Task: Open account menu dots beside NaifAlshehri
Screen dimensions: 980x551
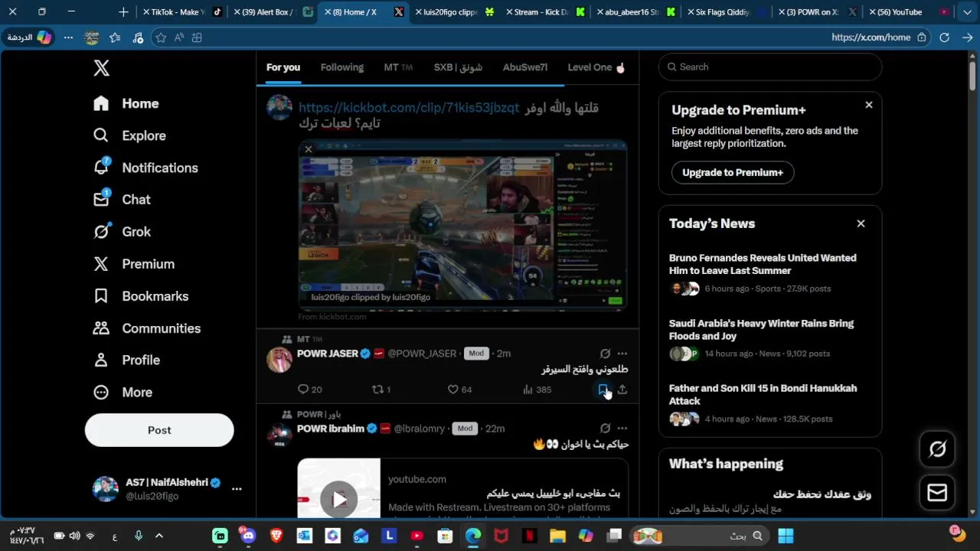Action: tap(237, 489)
